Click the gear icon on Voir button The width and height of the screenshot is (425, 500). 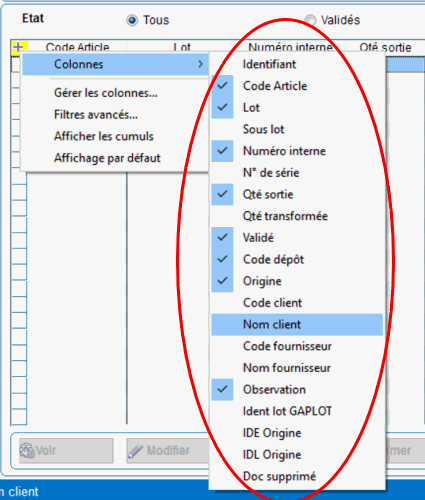click(27, 450)
